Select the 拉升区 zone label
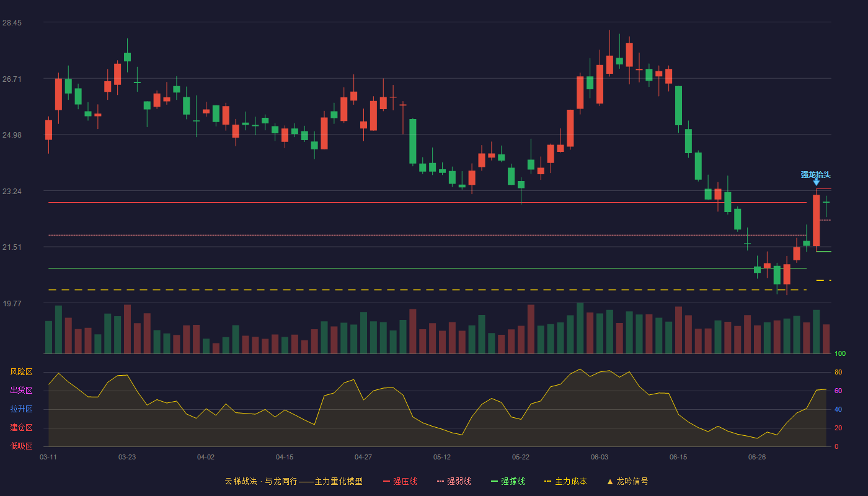868x496 pixels. tap(21, 409)
